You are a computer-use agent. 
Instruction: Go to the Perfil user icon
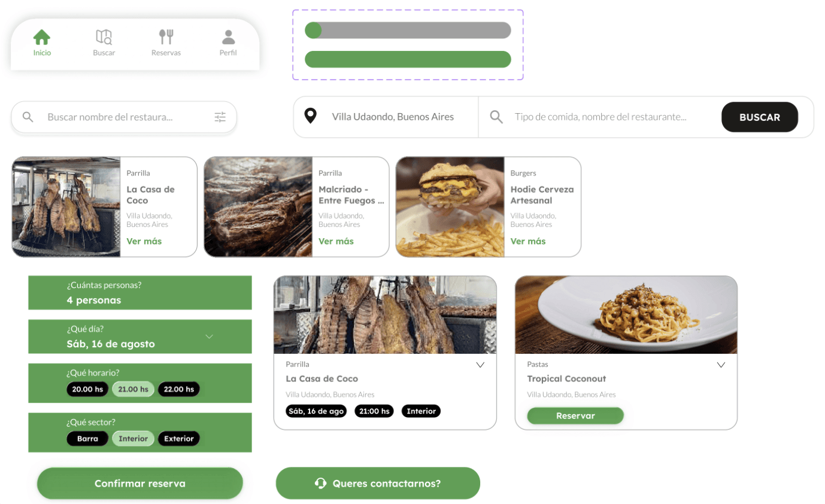pyautogui.click(x=228, y=37)
